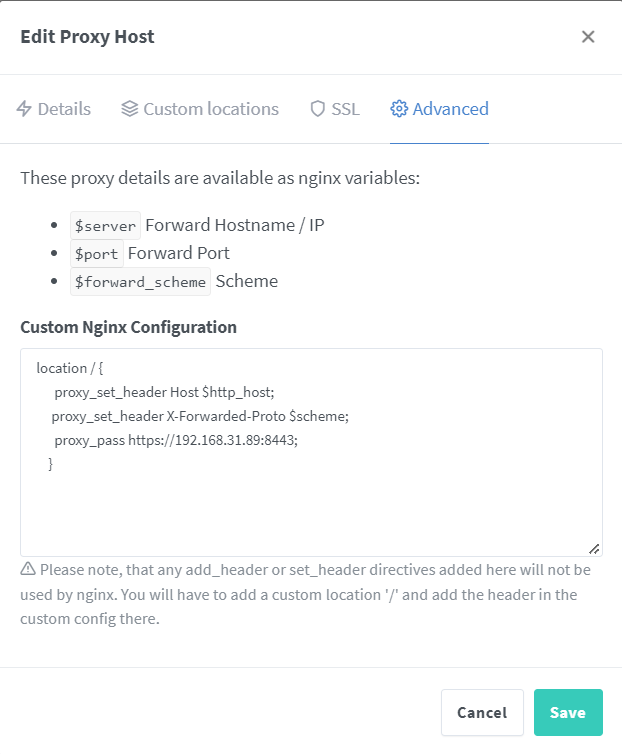Image resolution: width=622 pixels, height=754 pixels.
Task: Click the shield SSL icon
Action: [x=317, y=109]
